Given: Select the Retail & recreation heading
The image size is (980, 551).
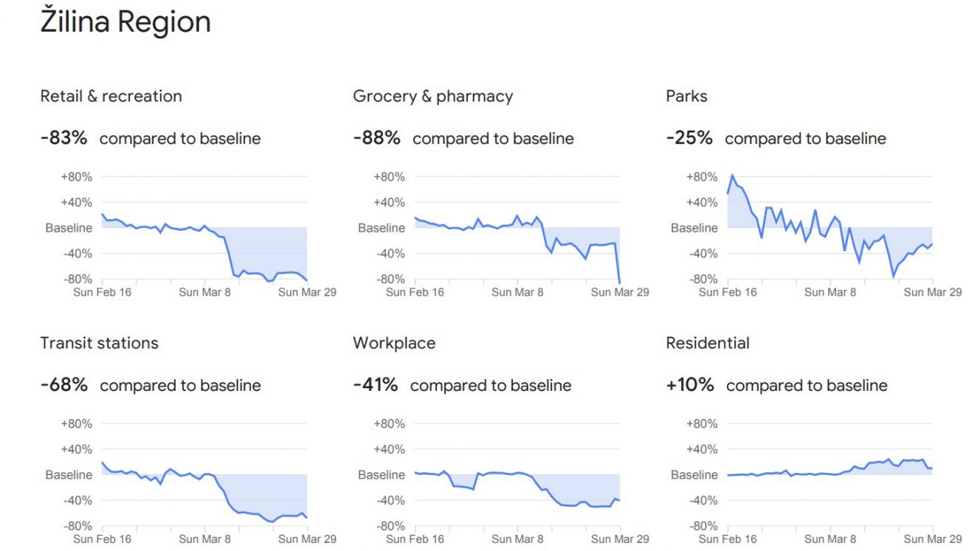Looking at the screenshot, I should coord(111,96).
